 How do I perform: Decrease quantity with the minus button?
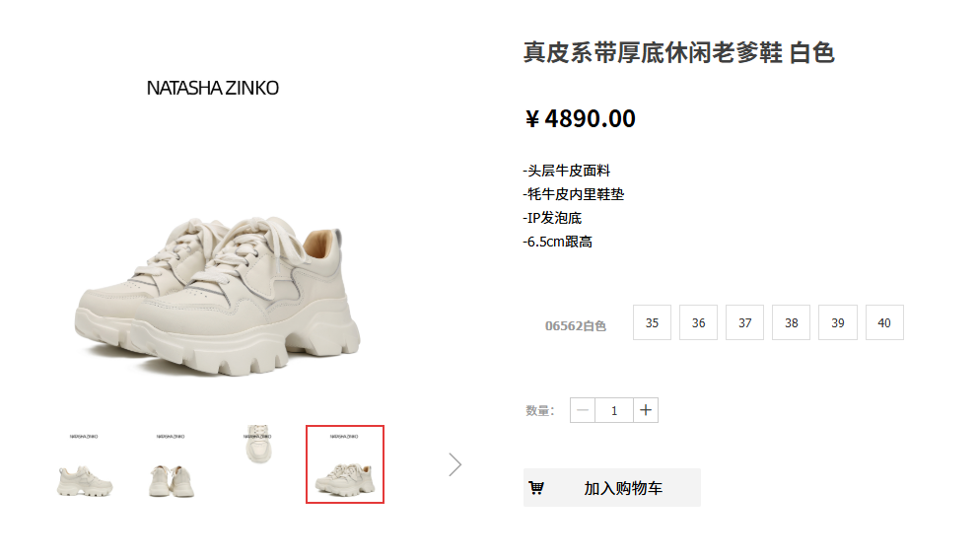583,410
